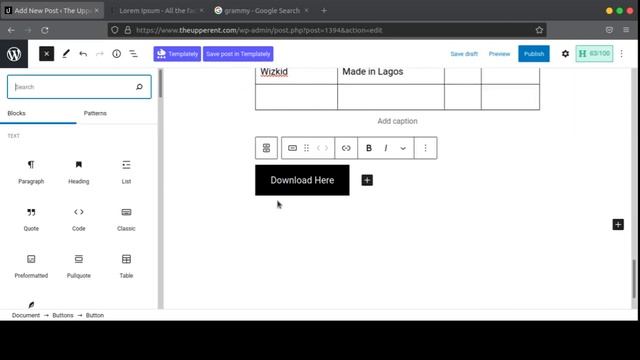Undo the last change

tap(83, 54)
